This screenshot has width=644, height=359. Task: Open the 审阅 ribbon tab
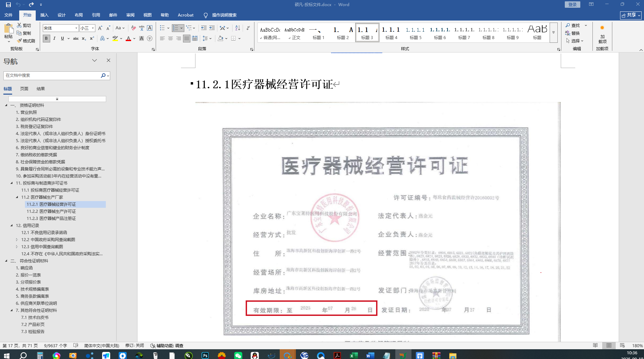tap(130, 15)
